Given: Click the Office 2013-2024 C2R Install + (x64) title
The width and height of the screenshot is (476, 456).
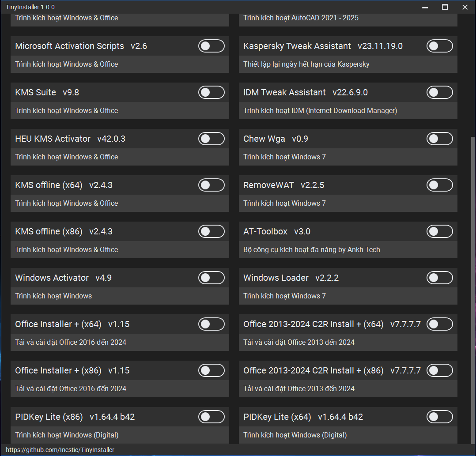Looking at the screenshot, I should pos(314,324).
